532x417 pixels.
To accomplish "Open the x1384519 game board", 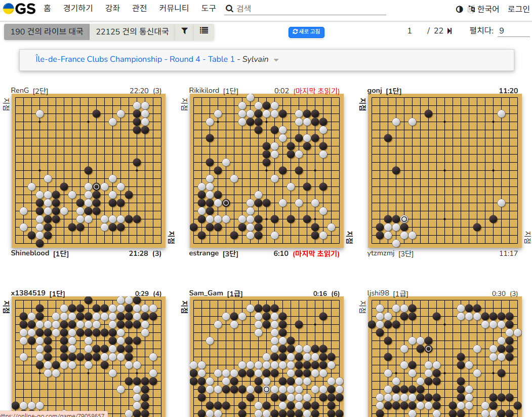I will coord(88,357).
